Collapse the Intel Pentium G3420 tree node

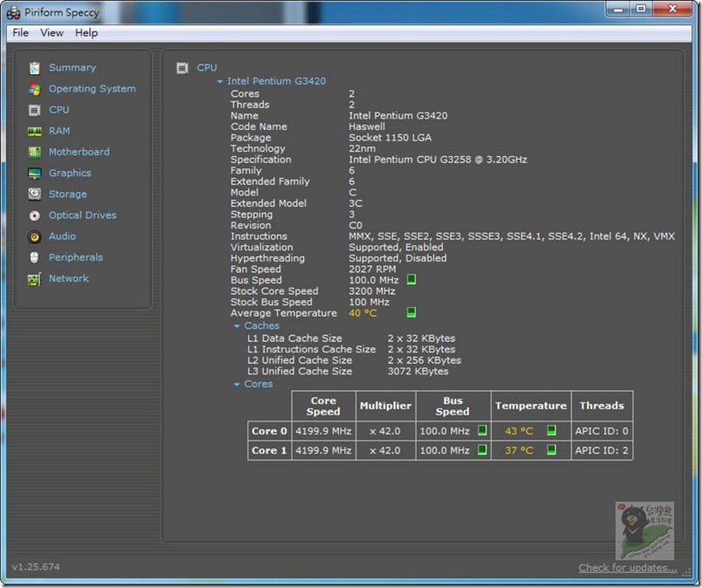pyautogui.click(x=220, y=82)
